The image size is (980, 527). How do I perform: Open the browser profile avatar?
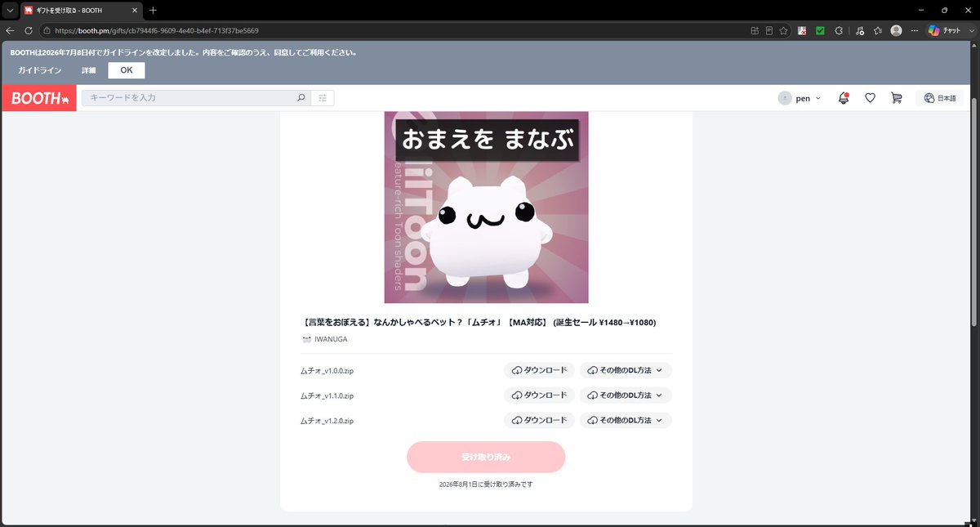click(896, 30)
